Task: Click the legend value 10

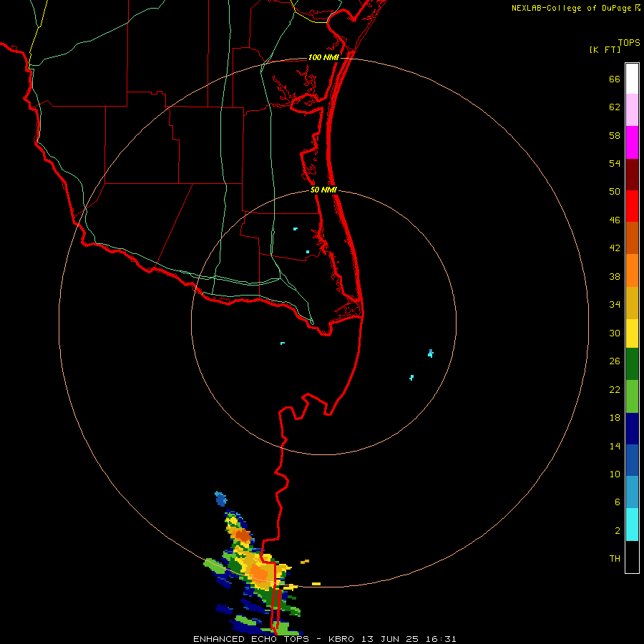Action: click(x=615, y=474)
